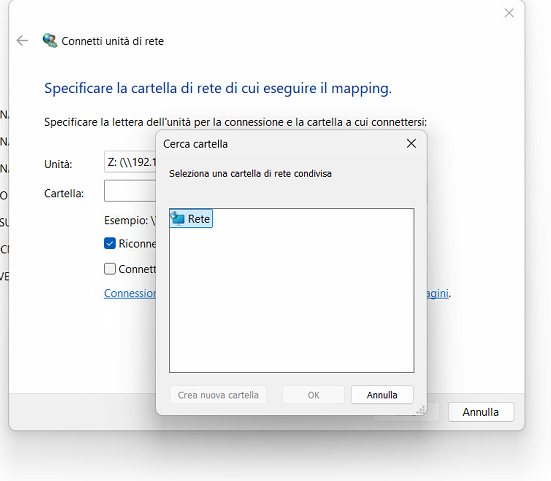Select the Rete tree item
This screenshot has width=551, height=481.
tap(191, 219)
